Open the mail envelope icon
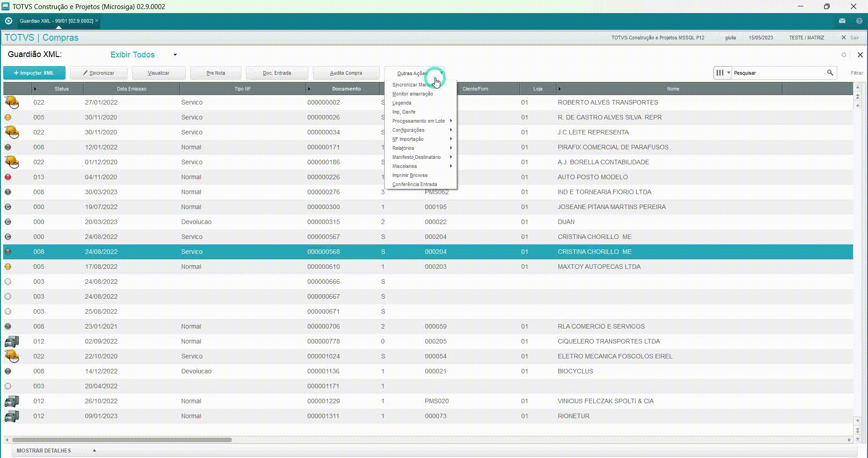This screenshot has height=458, width=868. point(842,21)
